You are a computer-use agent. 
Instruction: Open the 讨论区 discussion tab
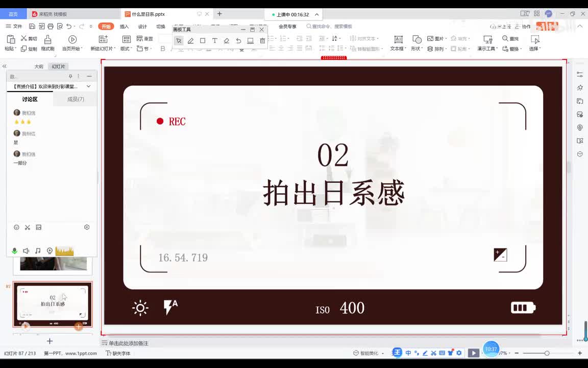30,99
